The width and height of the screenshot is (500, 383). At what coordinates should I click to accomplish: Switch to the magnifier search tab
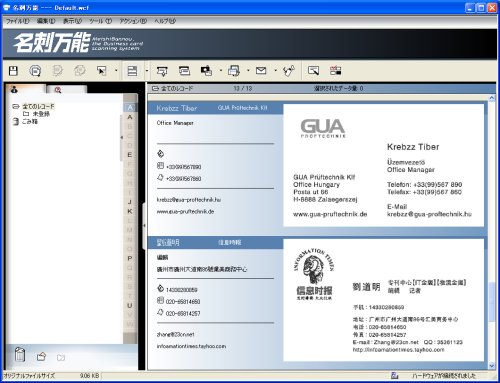pyautogui.click(x=67, y=90)
